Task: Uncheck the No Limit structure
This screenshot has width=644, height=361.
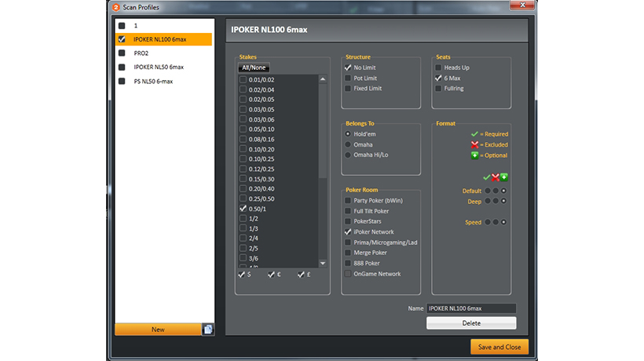Action: click(x=348, y=67)
